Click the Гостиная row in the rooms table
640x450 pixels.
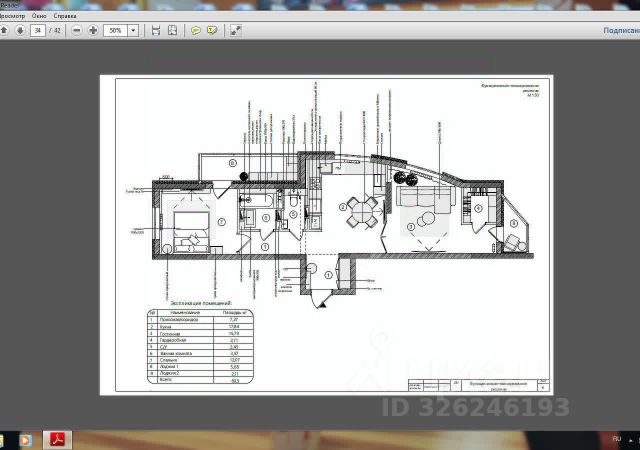point(200,334)
